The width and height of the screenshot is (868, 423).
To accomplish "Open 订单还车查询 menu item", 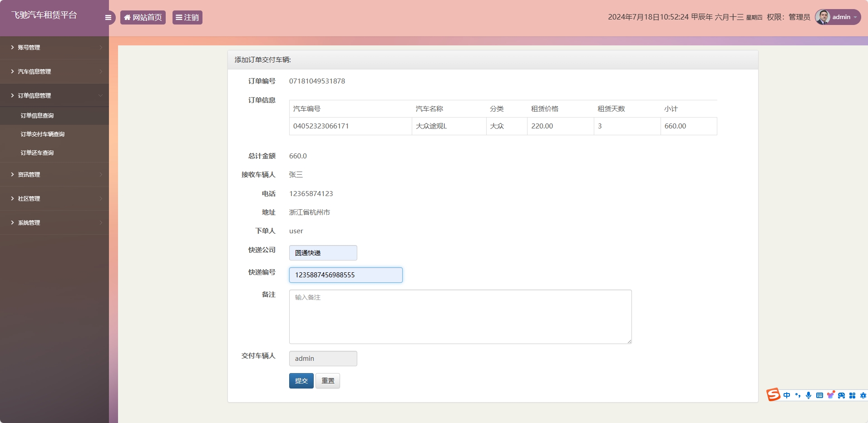I will point(37,152).
